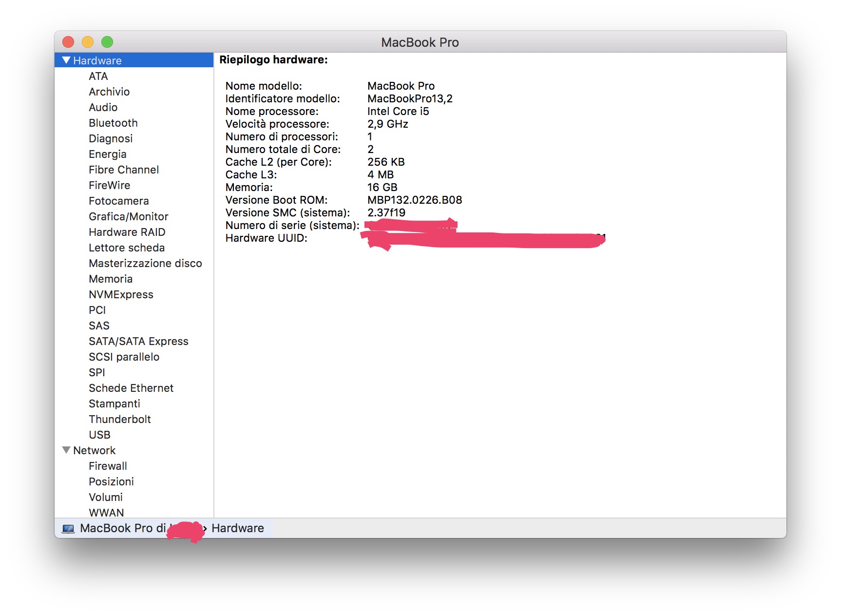
Task: Open the SPI section
Action: (97, 372)
